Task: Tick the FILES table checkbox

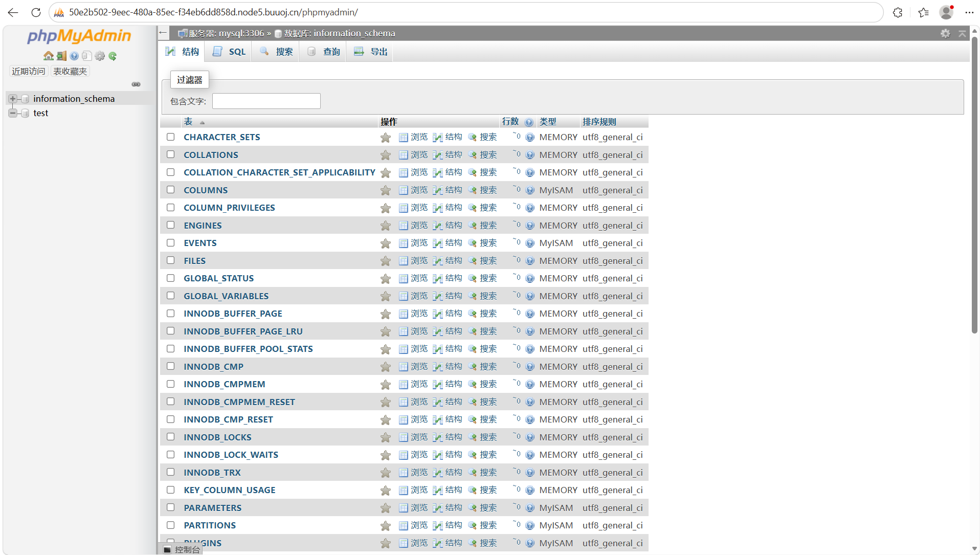Action: (x=170, y=260)
